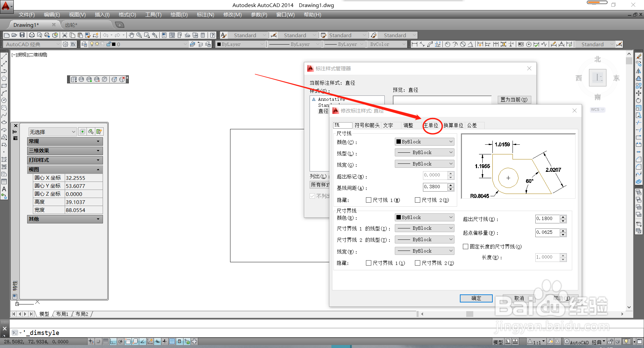644x348 pixels.
Task: Click the Plot printer icon
Action: (x=32, y=35)
